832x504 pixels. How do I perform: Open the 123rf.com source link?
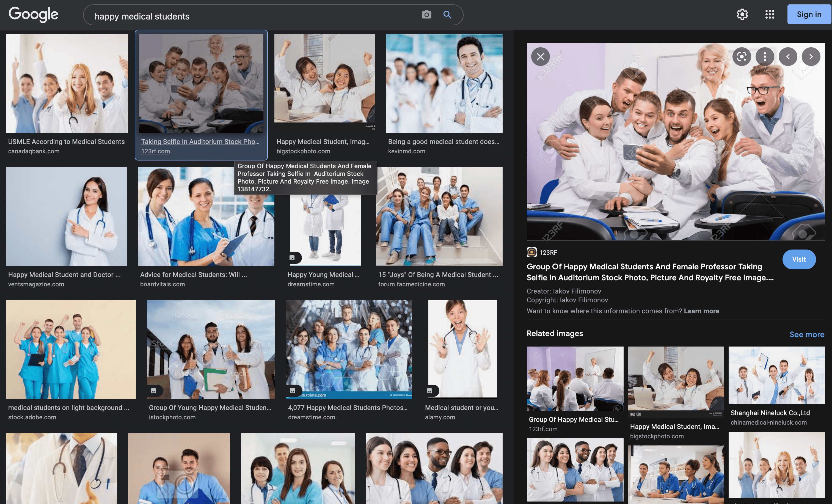pos(156,151)
